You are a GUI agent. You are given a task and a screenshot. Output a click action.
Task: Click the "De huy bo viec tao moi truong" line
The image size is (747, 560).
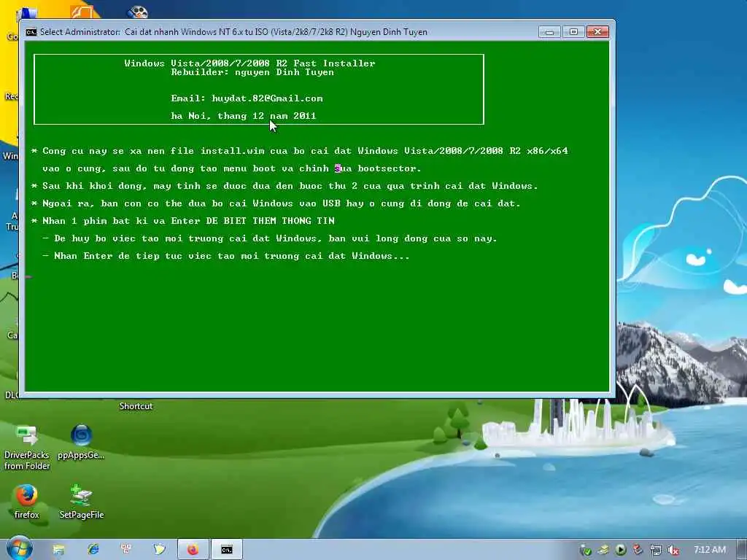pyautogui.click(x=270, y=238)
